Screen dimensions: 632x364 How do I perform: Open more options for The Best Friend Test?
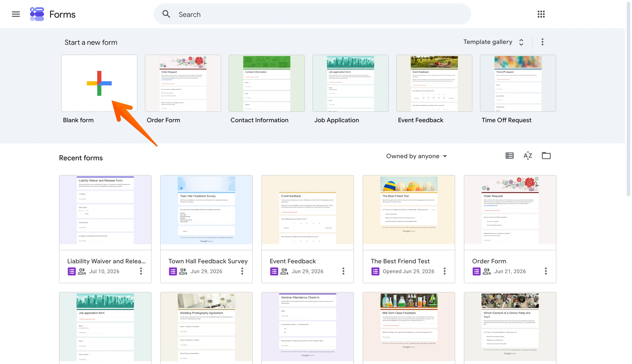(445, 271)
